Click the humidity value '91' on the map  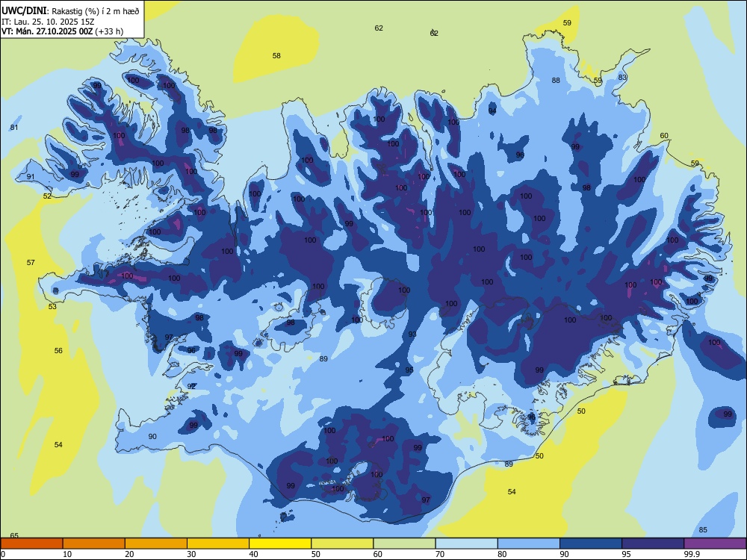(31, 177)
